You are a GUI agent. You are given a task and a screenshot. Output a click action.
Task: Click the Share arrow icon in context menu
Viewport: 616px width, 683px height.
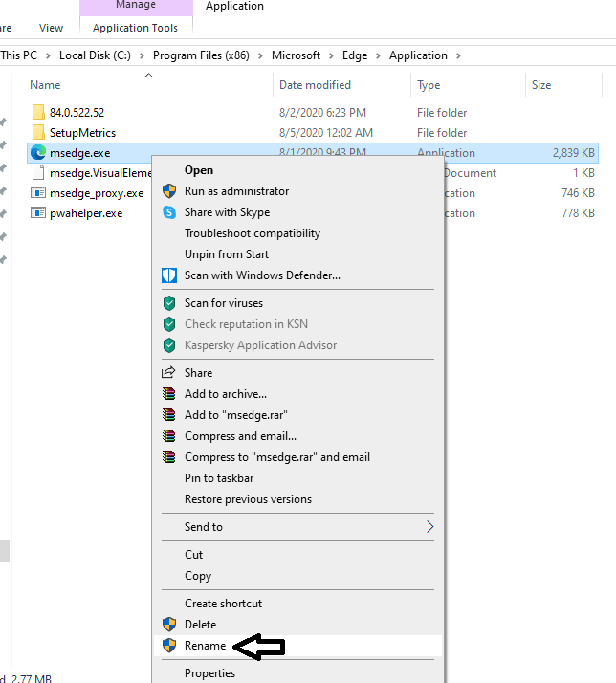(168, 372)
